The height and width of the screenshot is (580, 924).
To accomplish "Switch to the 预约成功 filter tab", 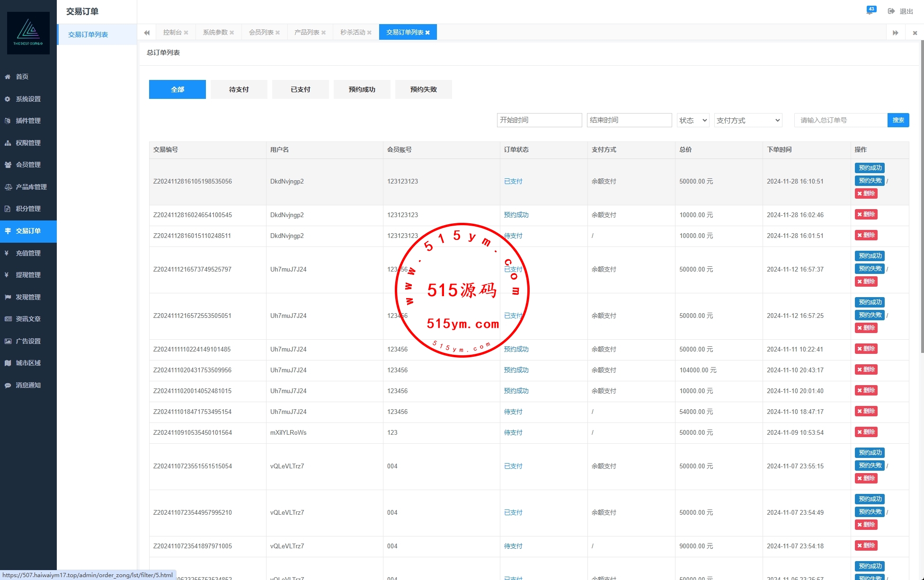I will point(362,89).
